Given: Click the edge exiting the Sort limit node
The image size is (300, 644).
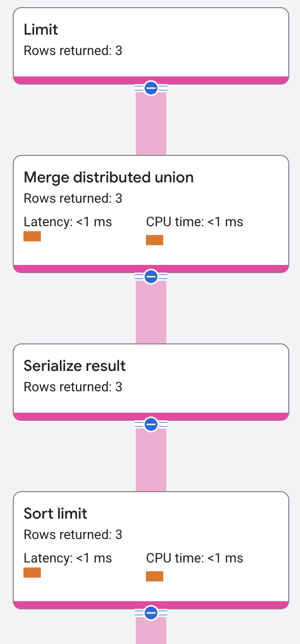Looking at the screenshot, I should click(x=151, y=632).
